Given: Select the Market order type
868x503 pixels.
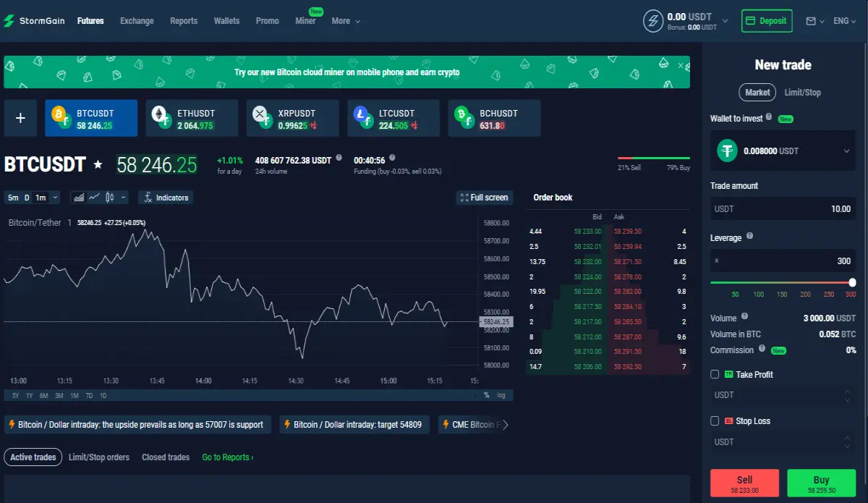Looking at the screenshot, I should coord(757,92).
